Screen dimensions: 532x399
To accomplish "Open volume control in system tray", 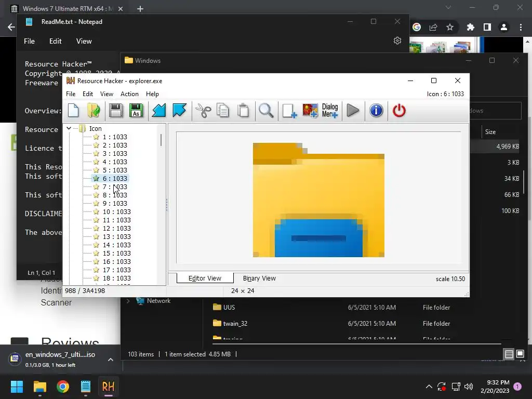I will pos(469,387).
